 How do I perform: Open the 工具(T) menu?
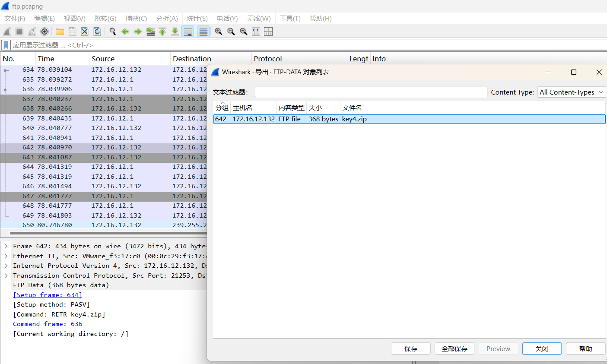click(x=290, y=19)
